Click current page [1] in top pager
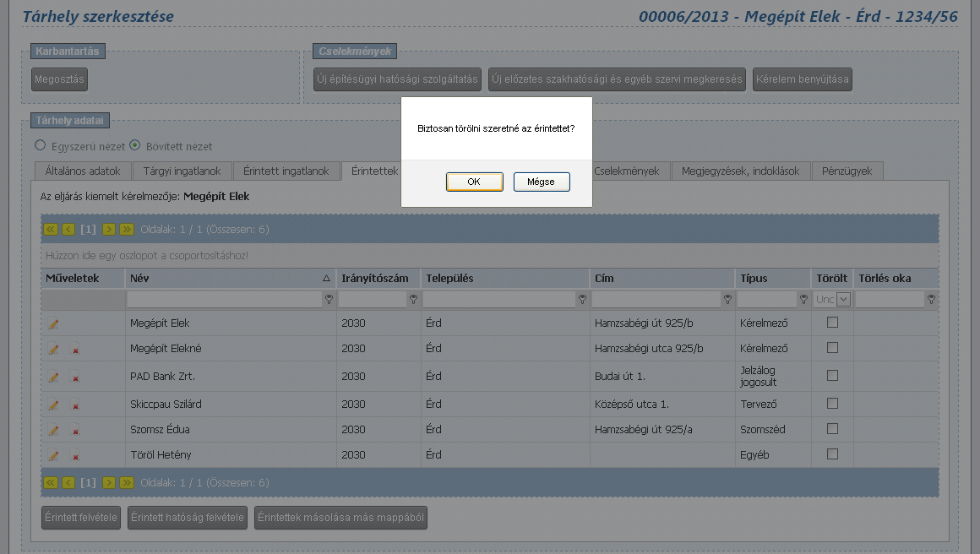Image resolution: width=980 pixels, height=554 pixels. [88, 229]
